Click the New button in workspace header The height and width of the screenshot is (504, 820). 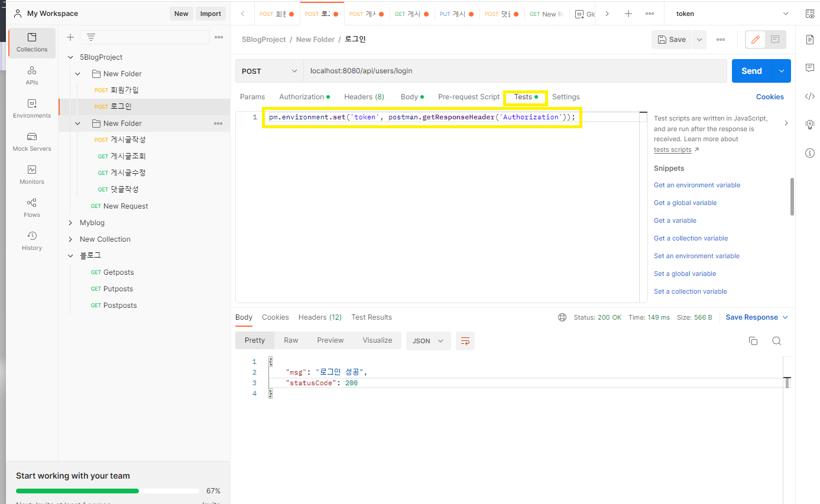[x=181, y=14]
